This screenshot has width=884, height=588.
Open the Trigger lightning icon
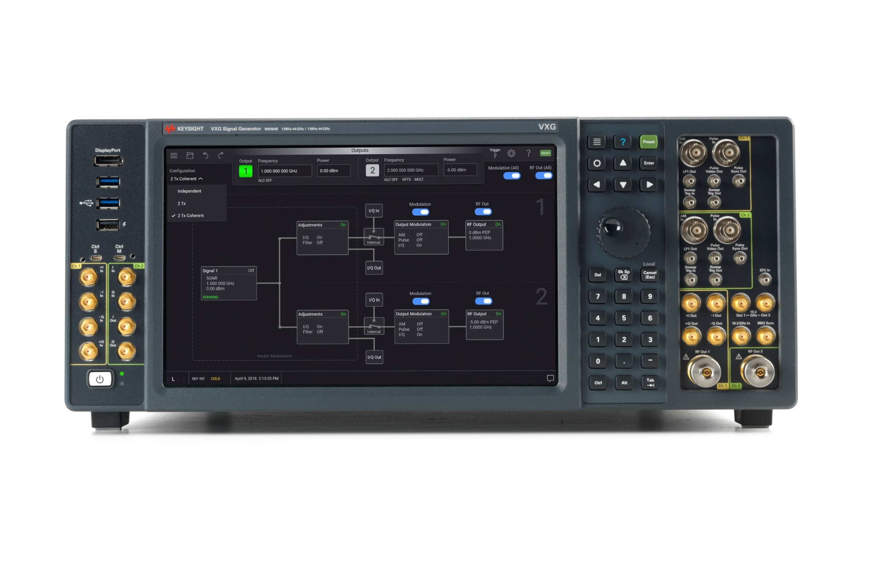click(495, 154)
